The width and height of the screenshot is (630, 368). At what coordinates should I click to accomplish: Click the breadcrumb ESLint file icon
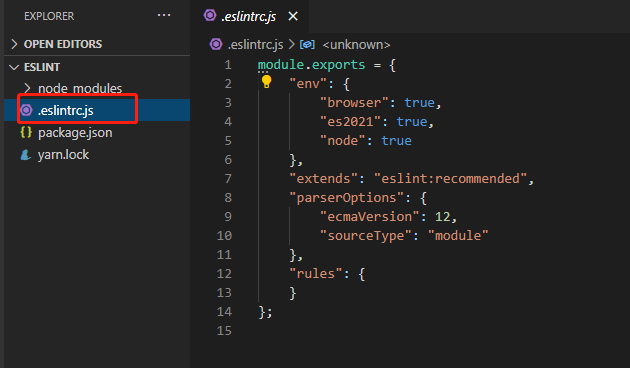pyautogui.click(x=216, y=44)
